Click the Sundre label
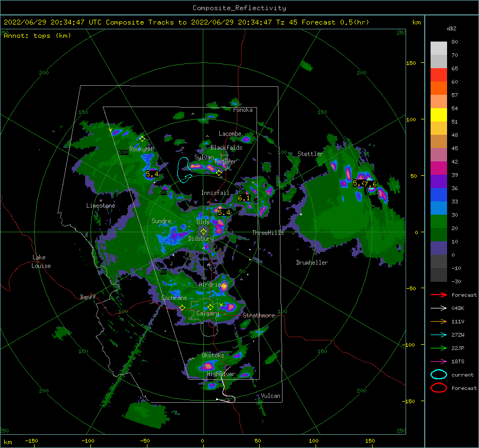The image size is (479, 448). (161, 221)
